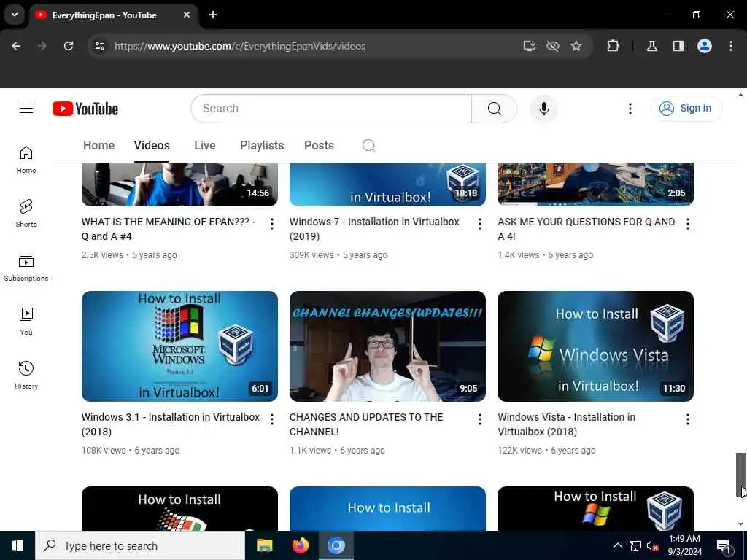Switch to the Live tab
747x560 pixels.
pyautogui.click(x=205, y=145)
